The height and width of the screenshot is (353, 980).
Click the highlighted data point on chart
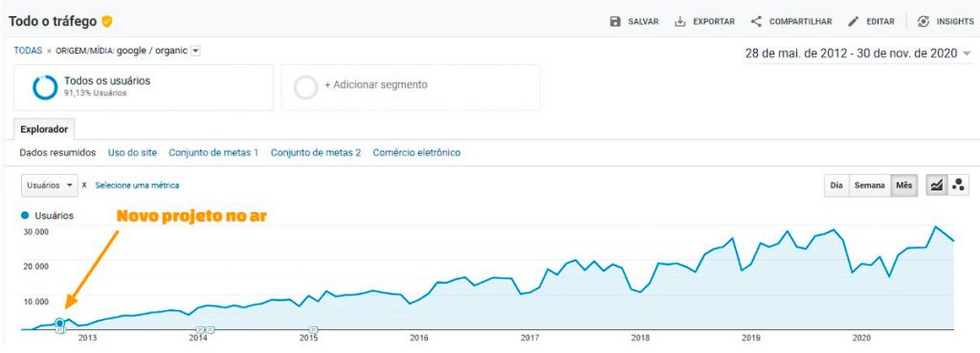pos(59,323)
